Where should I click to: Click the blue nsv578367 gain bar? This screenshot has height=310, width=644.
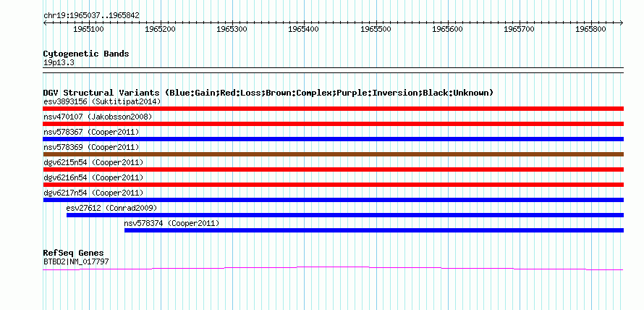tap(333, 139)
